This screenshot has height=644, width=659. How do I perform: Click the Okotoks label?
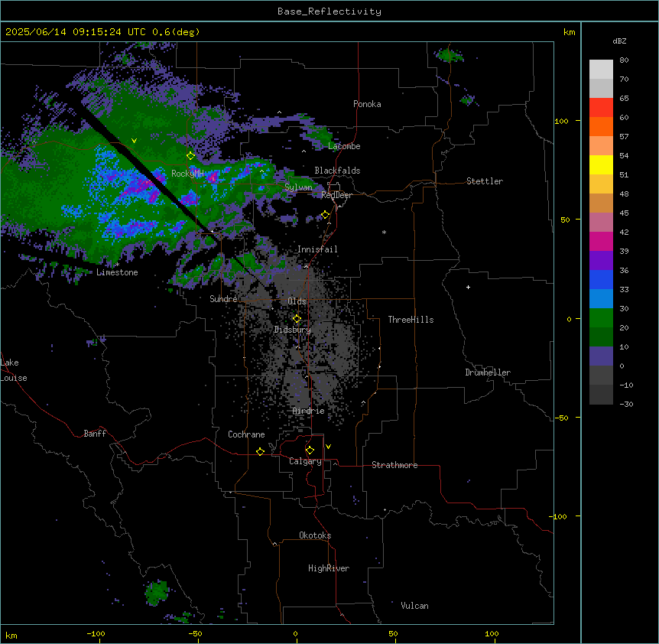click(x=315, y=535)
